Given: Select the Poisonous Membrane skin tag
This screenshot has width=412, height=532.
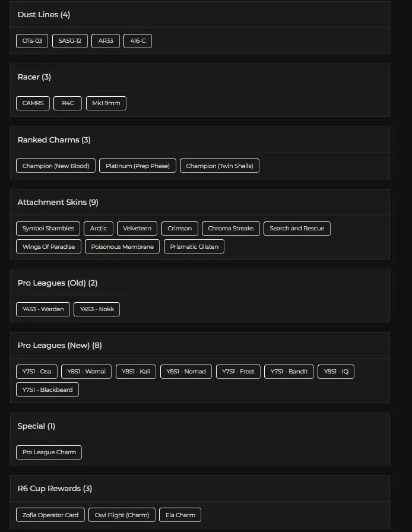Looking at the screenshot, I should [x=122, y=246].
